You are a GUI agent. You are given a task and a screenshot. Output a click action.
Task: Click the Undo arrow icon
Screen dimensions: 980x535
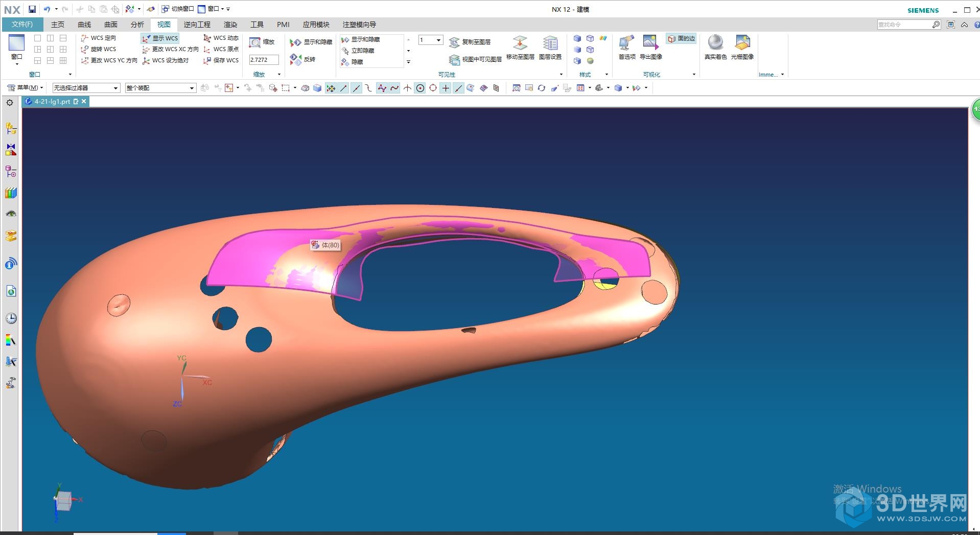47,9
